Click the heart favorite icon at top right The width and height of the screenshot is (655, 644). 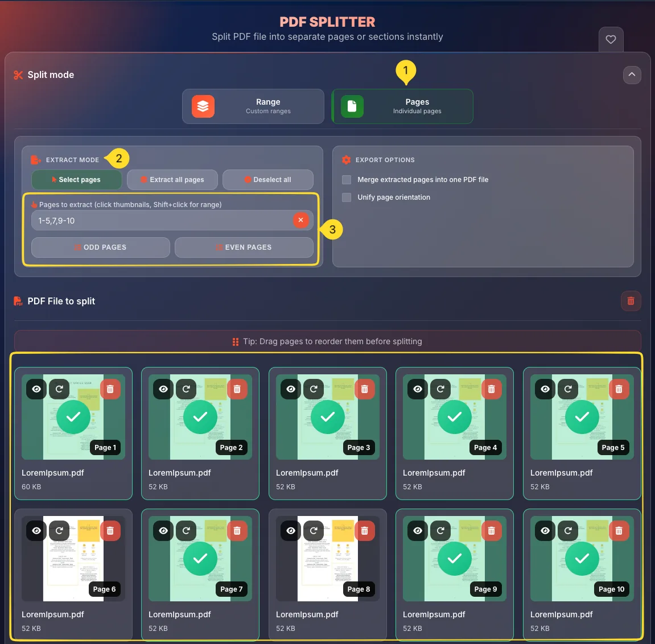[x=611, y=39]
